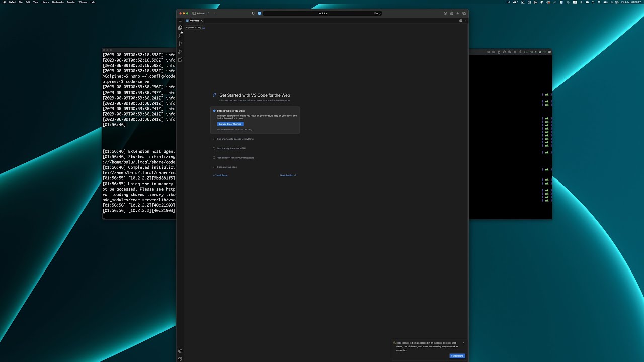The height and width of the screenshot is (362, 644).
Task: Select the Welcome editor tab
Action: [194, 21]
